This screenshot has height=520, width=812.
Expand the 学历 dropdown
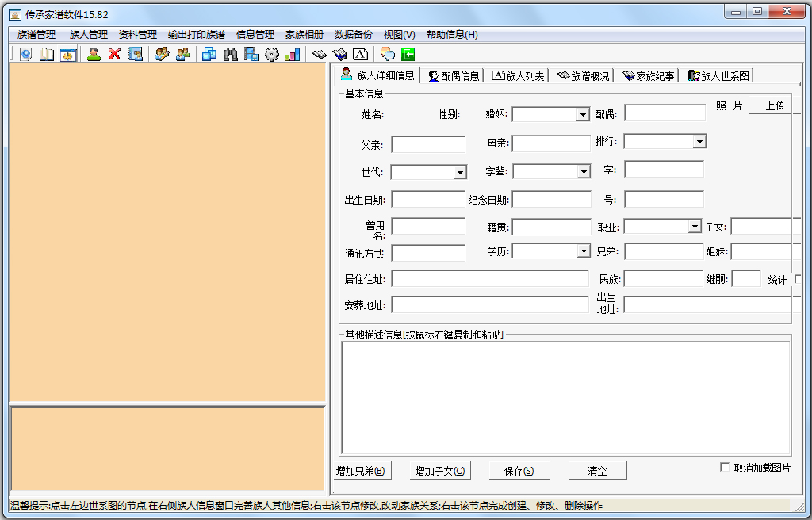pos(584,251)
